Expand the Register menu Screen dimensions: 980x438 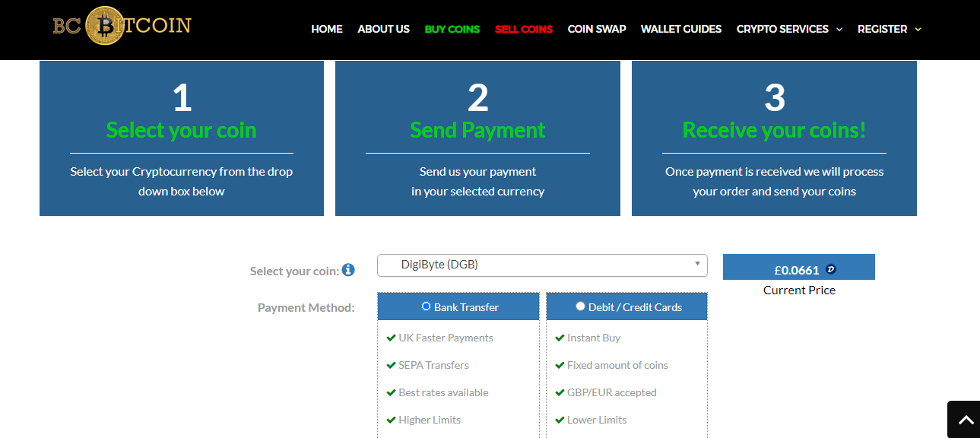tap(889, 29)
